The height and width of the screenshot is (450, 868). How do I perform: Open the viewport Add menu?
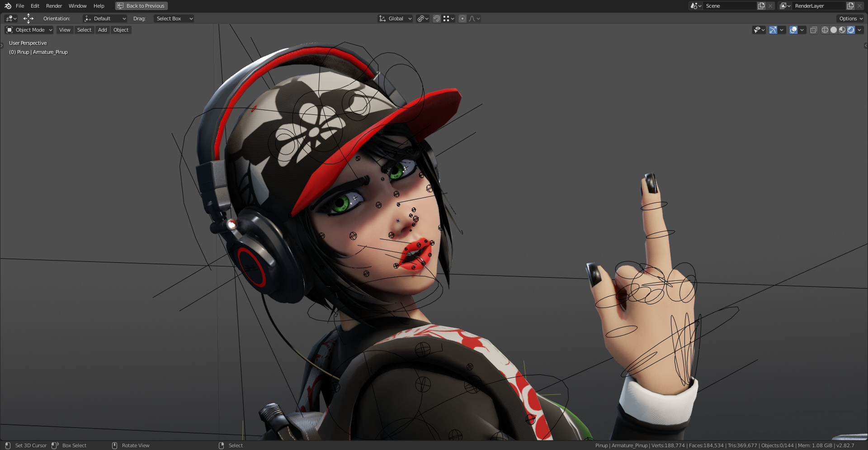tap(103, 30)
